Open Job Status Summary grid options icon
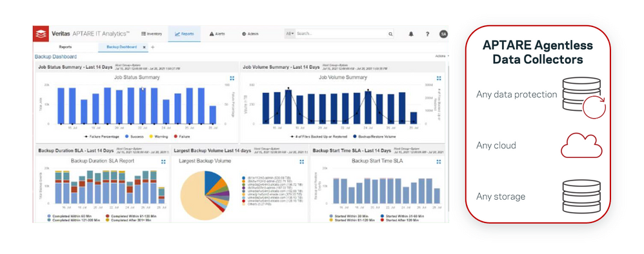This screenshot has width=644, height=254. pos(232,78)
